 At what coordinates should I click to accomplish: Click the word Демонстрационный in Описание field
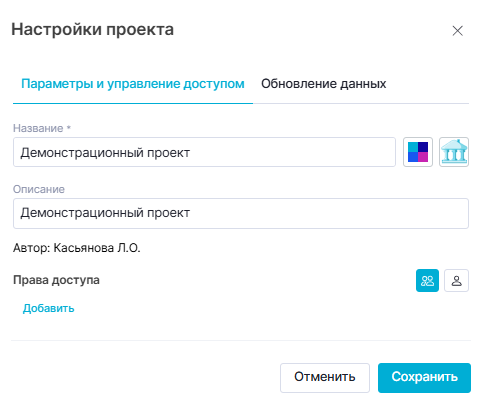tap(82, 213)
